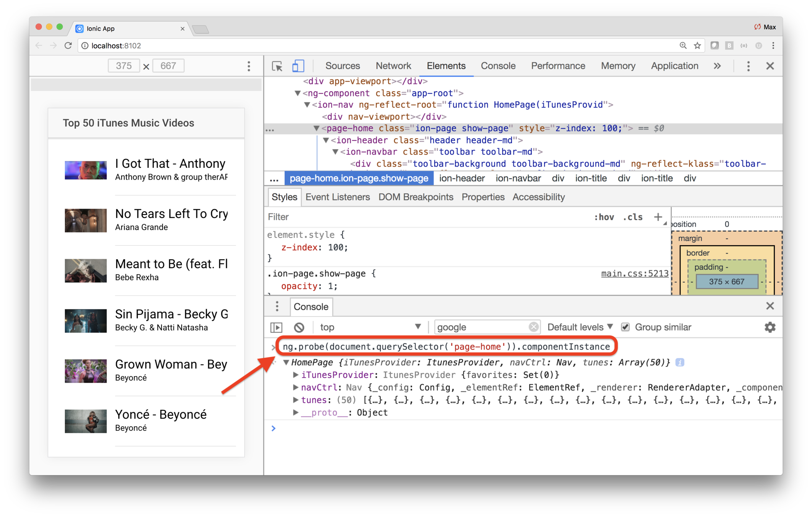
Task: Select ion-navbar in the breadcrumb bar
Action: 518,178
